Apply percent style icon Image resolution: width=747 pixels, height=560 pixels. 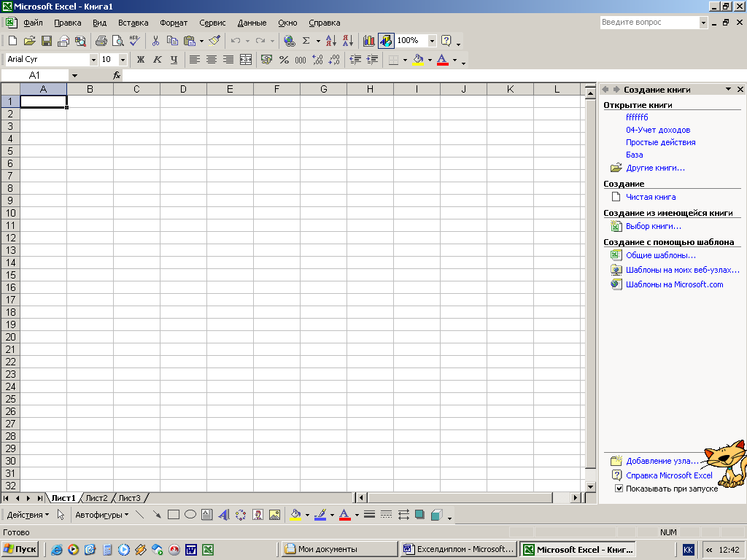(x=284, y=60)
